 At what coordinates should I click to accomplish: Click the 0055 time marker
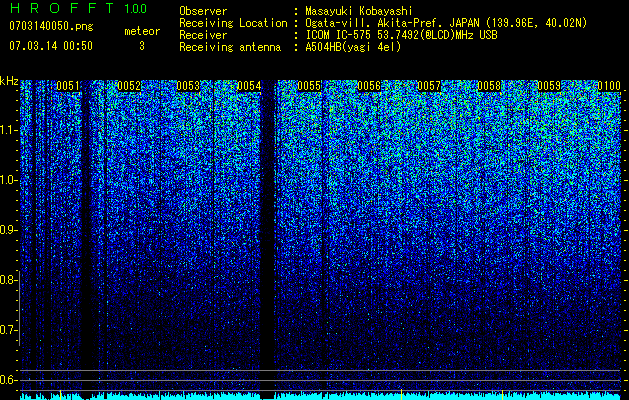[309, 86]
